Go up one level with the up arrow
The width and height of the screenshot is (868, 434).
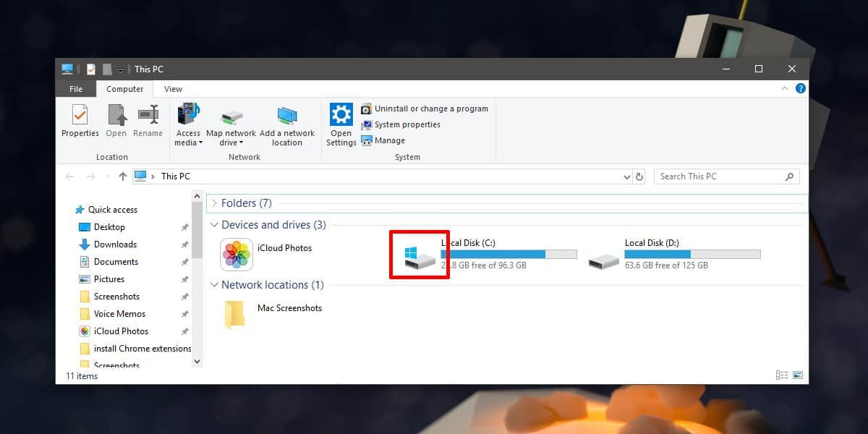(x=122, y=176)
